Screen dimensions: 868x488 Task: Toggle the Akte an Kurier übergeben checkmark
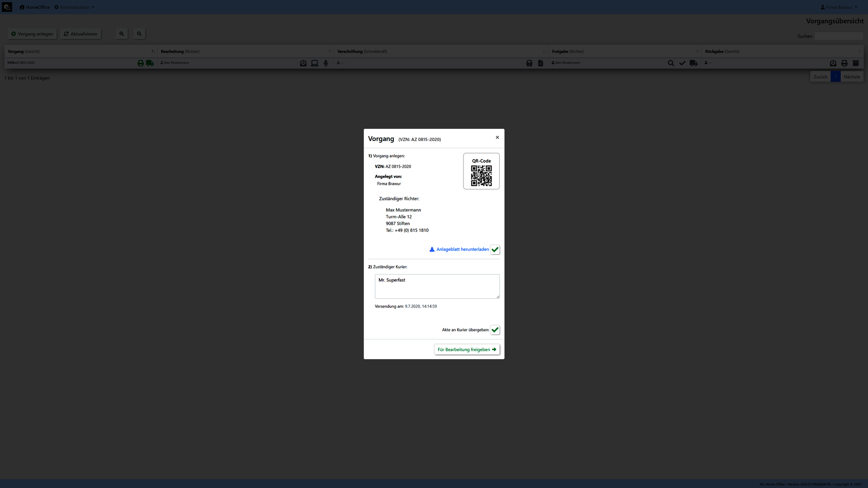(x=495, y=330)
